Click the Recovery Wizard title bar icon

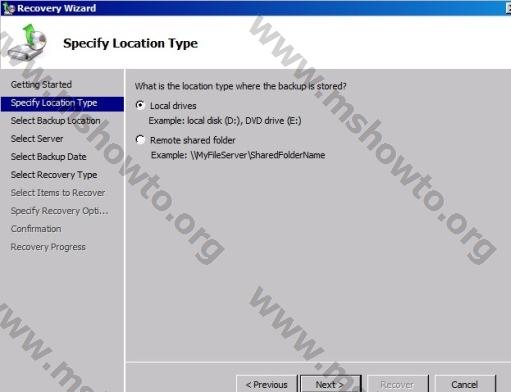(x=8, y=8)
